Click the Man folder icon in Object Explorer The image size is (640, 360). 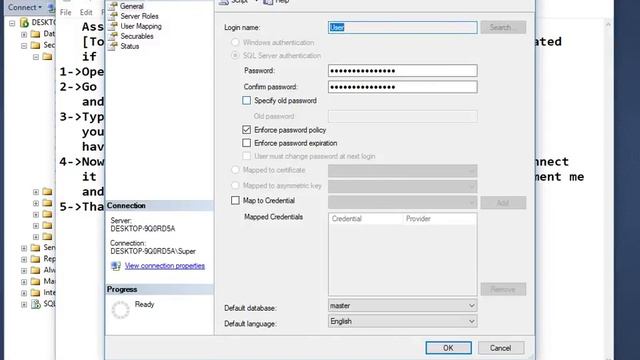tap(36, 281)
